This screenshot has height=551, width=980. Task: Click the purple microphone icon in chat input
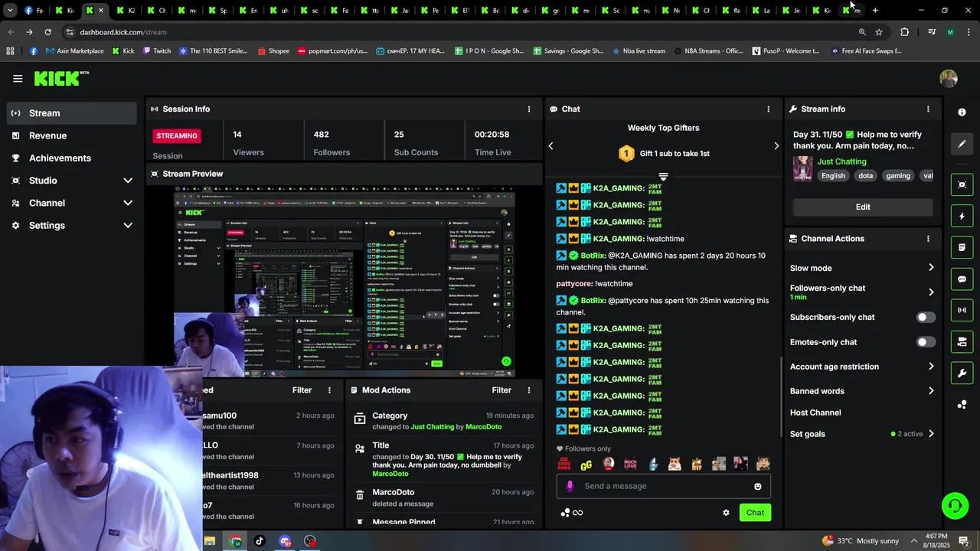[x=570, y=486]
